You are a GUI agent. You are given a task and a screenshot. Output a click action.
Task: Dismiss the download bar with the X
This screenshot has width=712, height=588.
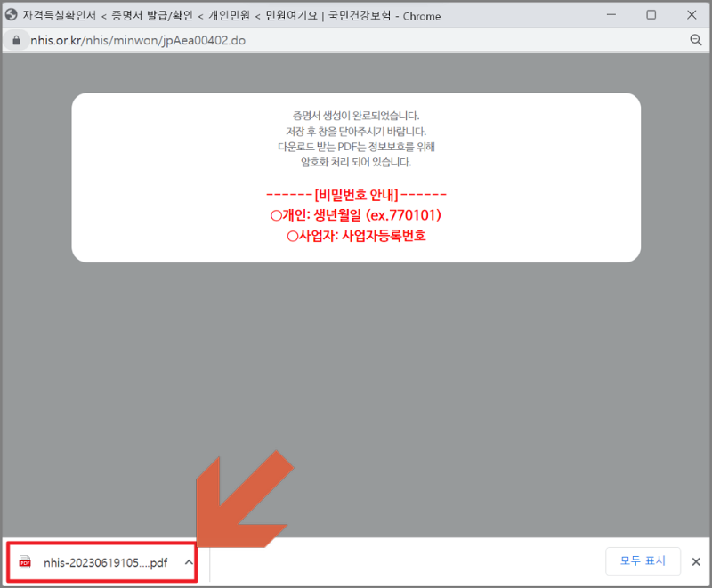click(696, 562)
